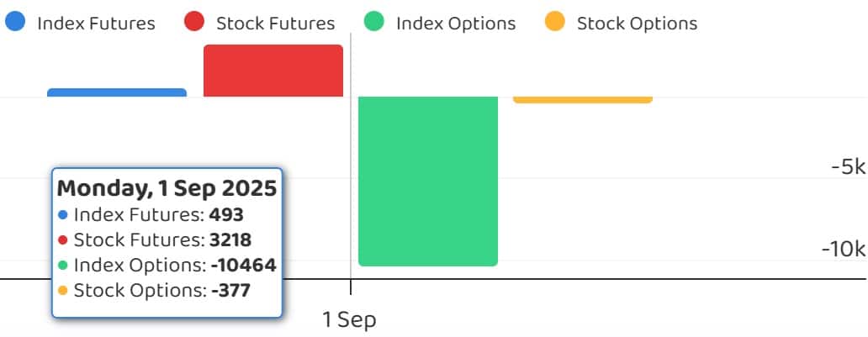
Task: Click the red Stock Futures legend dot
Action: [x=194, y=21]
